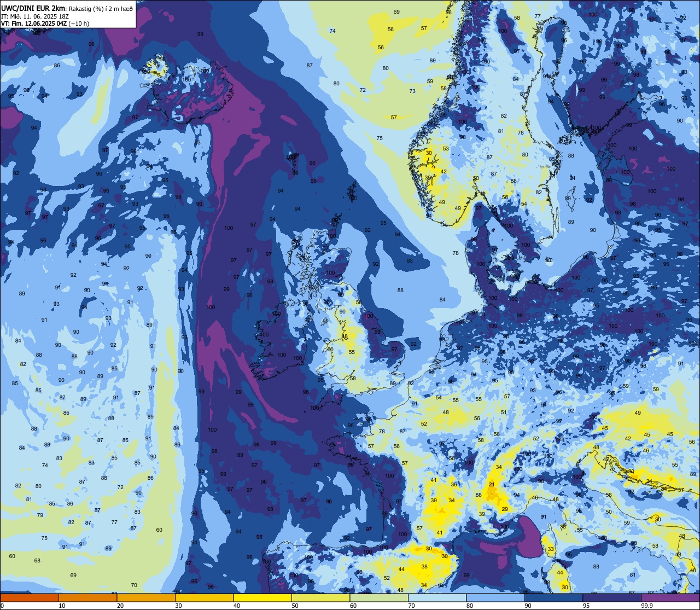700x610 pixels.
Task: Click the legend tick label "30"
Action: pos(178,606)
